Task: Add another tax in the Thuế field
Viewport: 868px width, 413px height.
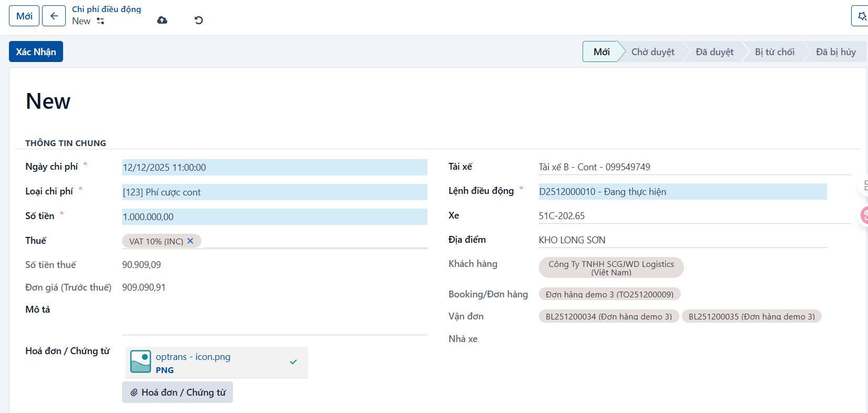Action: pos(314,241)
